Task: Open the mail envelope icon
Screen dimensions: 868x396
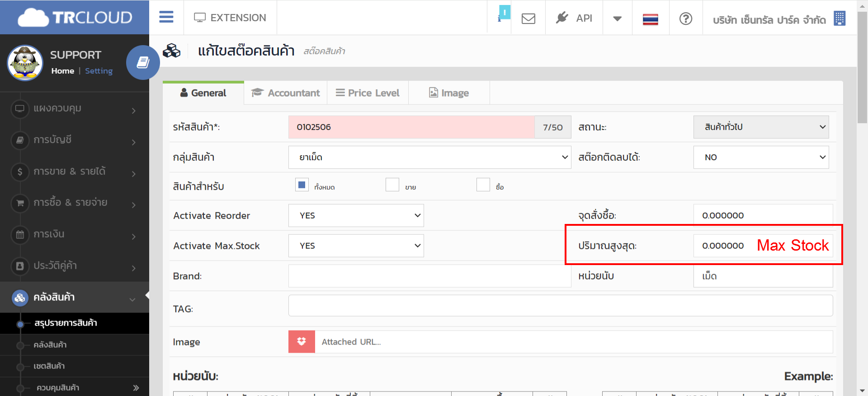Action: (528, 19)
